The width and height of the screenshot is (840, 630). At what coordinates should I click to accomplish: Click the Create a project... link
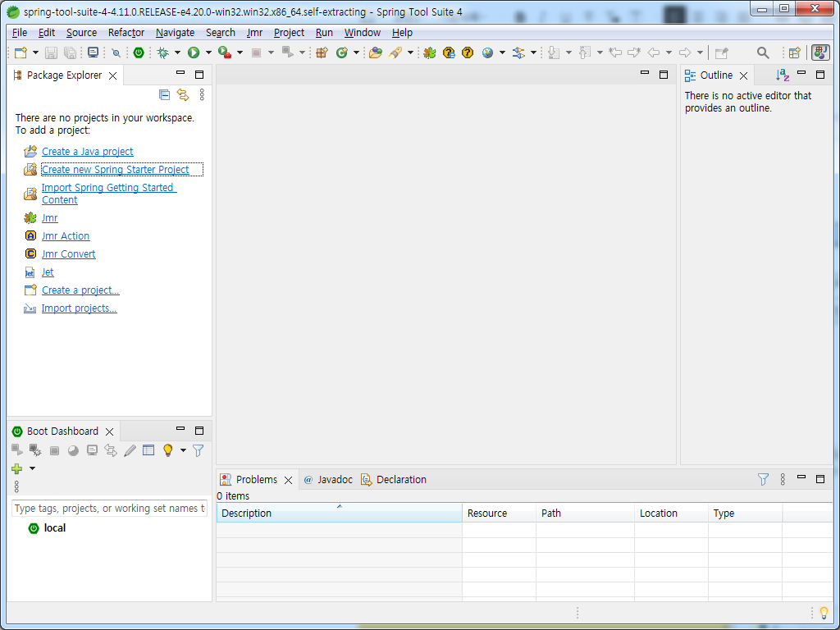pyautogui.click(x=80, y=290)
